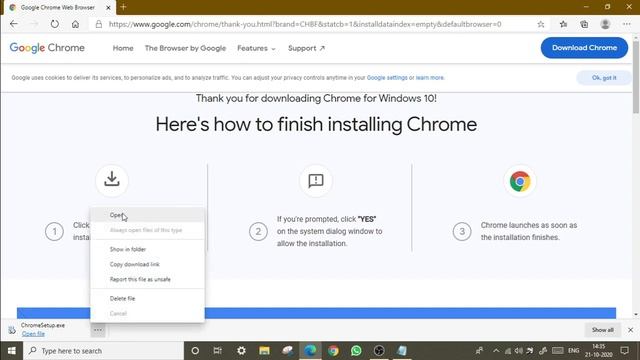
Task: Open the browser home page icon
Action: pos(75,24)
